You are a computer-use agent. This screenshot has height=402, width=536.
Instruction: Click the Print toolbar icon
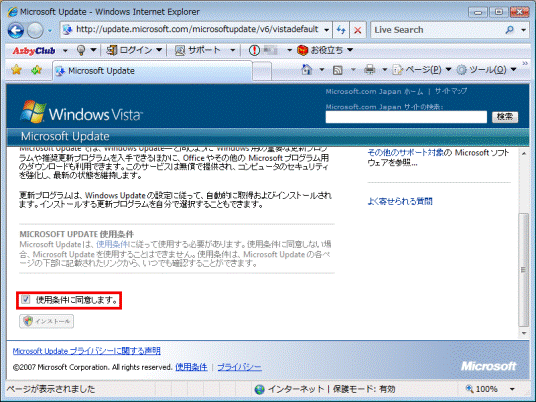370,70
